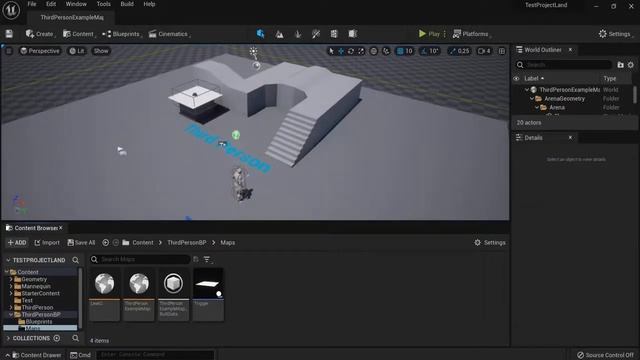Toggle surface snapping icon in the viewport
Viewport: 640px width, 360px height.
pos(386,51)
